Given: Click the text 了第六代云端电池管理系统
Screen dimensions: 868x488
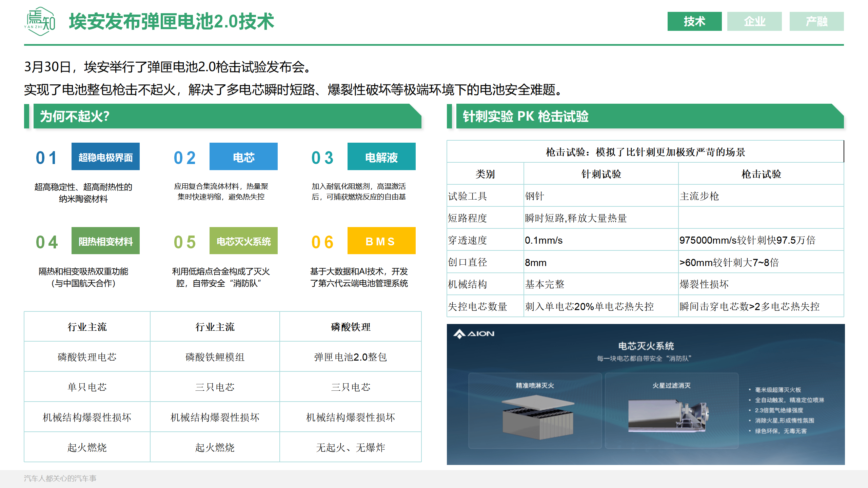Looking at the screenshot, I should (359, 283).
